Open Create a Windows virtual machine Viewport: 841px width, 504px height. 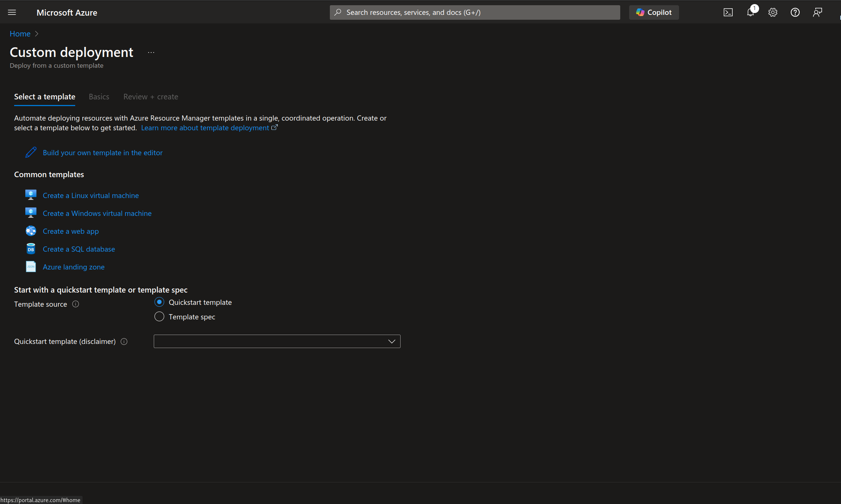[97, 213]
